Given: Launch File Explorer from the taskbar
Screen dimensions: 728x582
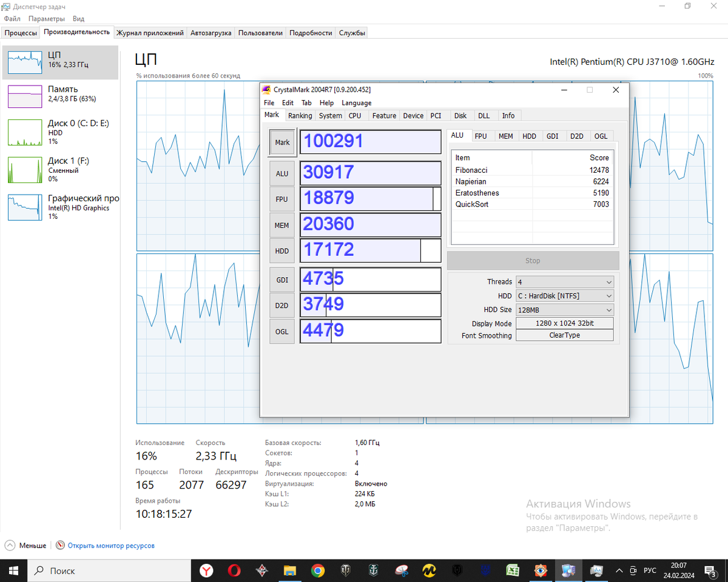Looking at the screenshot, I should 290,570.
